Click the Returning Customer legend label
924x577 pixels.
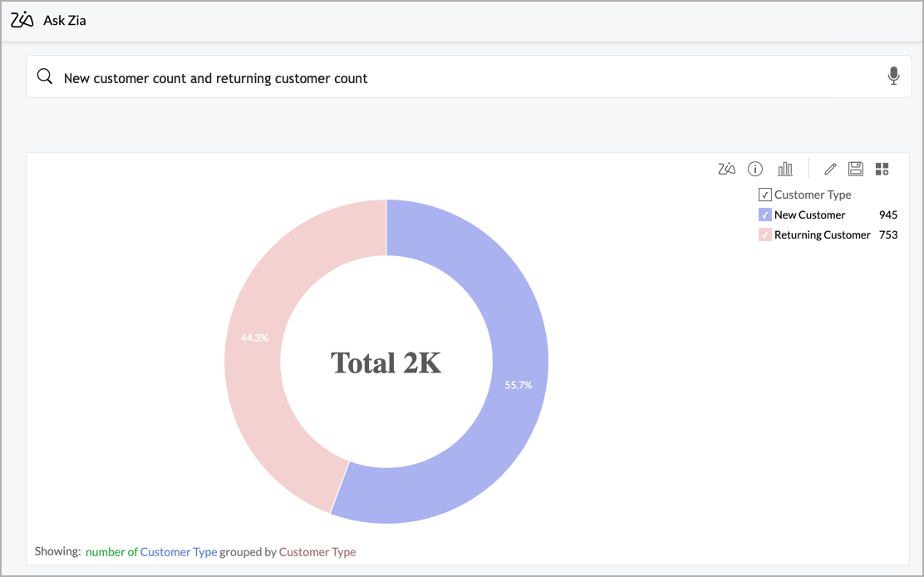(822, 234)
